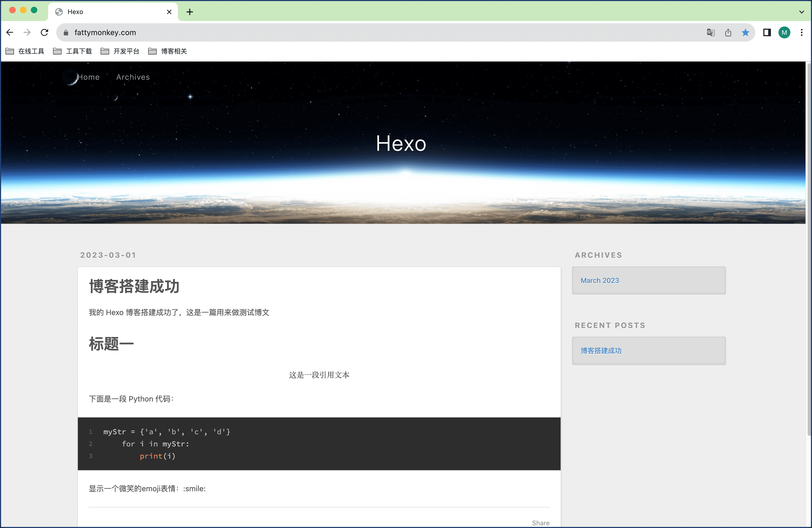Open the 博客相关 bookmark folder
Image resolution: width=812 pixels, height=528 pixels.
pos(168,51)
